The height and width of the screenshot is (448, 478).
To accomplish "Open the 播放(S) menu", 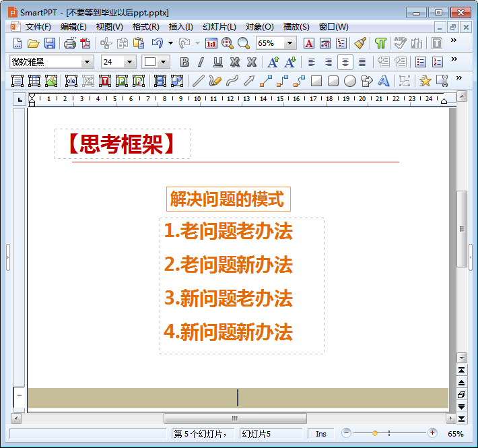I will point(296,27).
